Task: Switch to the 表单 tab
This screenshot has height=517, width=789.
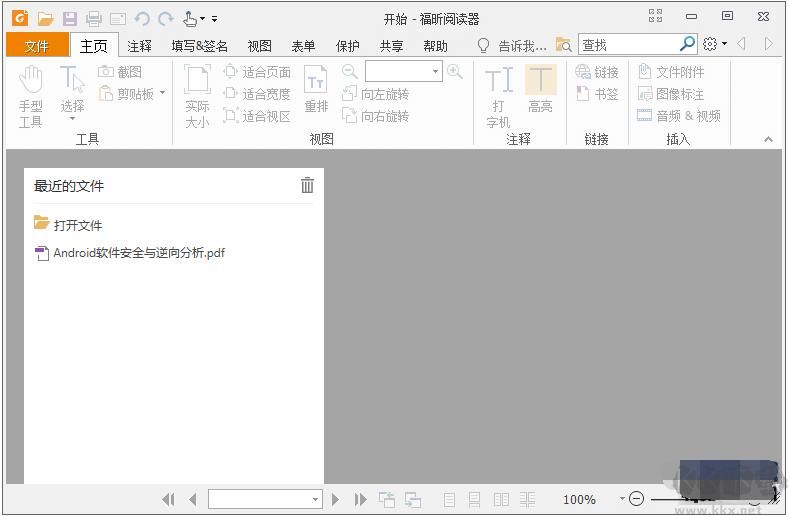Action: [303, 46]
